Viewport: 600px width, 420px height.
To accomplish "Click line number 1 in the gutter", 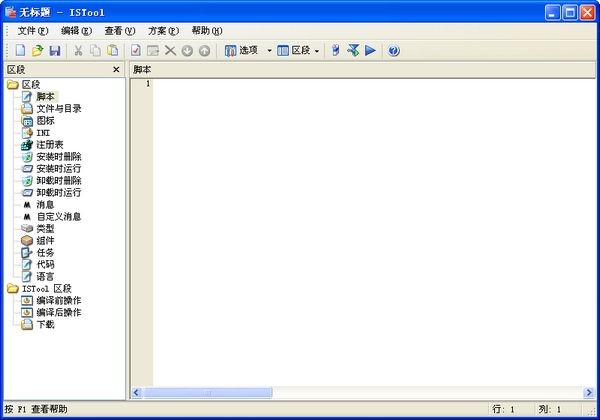I will [148, 83].
